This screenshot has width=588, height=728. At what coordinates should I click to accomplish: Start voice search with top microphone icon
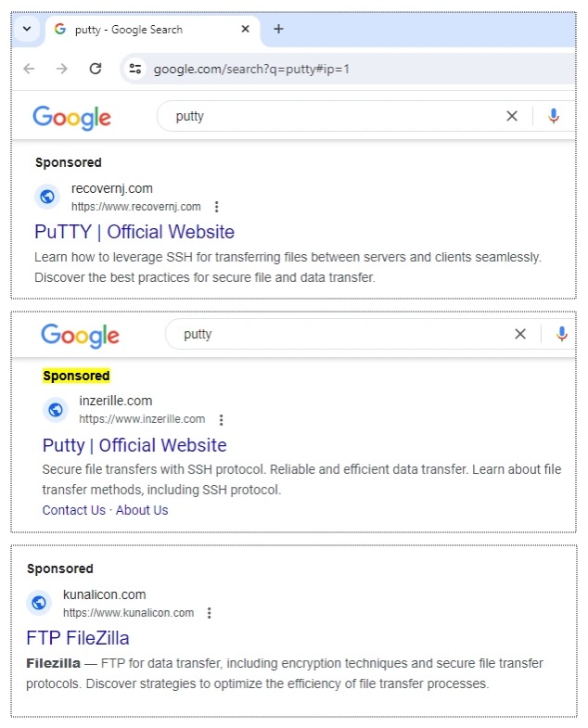[x=554, y=116]
